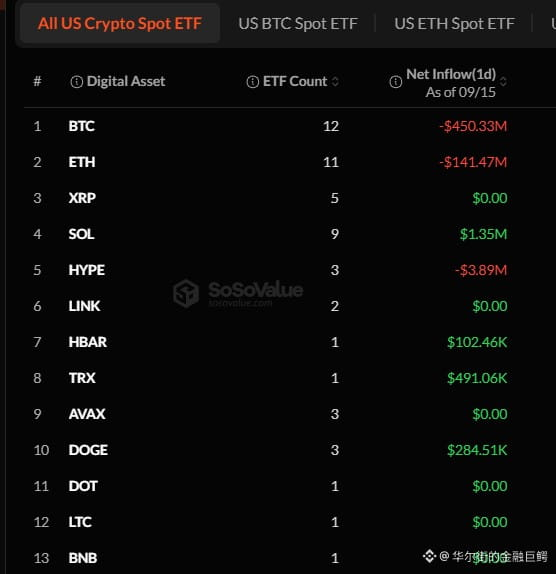Click info icon beside ETF Count header
The width and height of the screenshot is (556, 574).
pos(253,82)
